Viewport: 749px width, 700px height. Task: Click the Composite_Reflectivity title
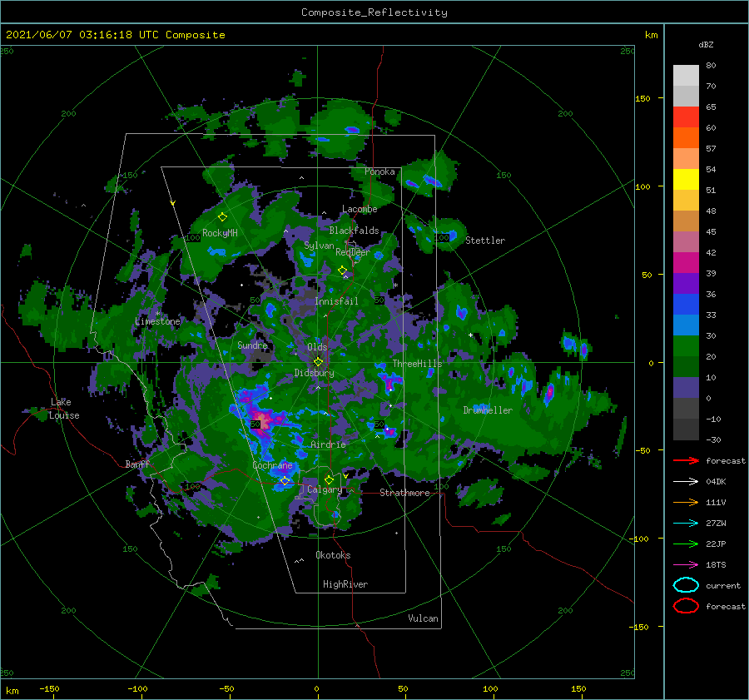pos(374,12)
